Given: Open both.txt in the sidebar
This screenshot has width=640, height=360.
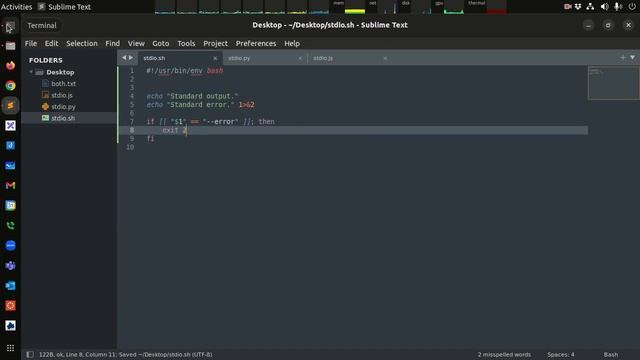Looking at the screenshot, I should click(x=63, y=83).
